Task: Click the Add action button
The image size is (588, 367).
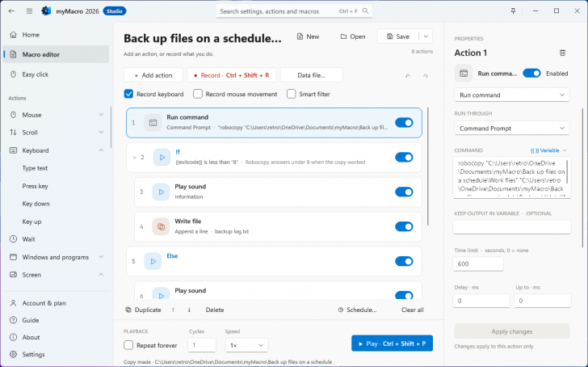Action: [153, 75]
